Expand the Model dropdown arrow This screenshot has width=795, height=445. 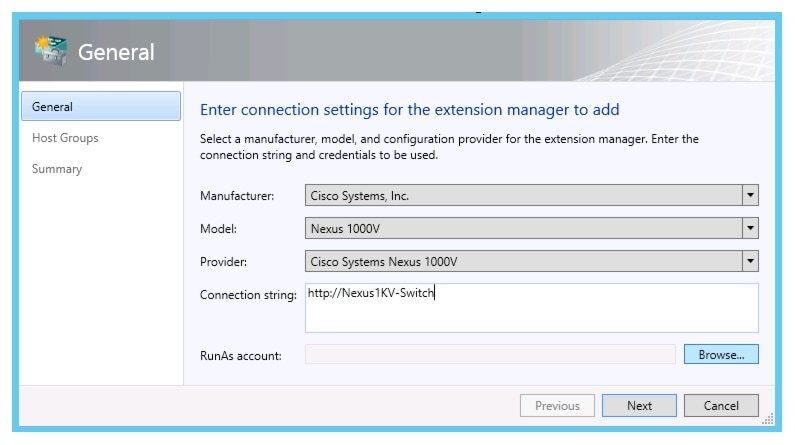click(x=749, y=229)
